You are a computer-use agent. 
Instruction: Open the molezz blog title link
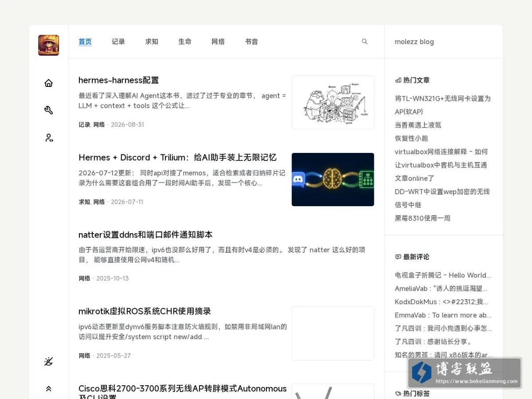[414, 42]
